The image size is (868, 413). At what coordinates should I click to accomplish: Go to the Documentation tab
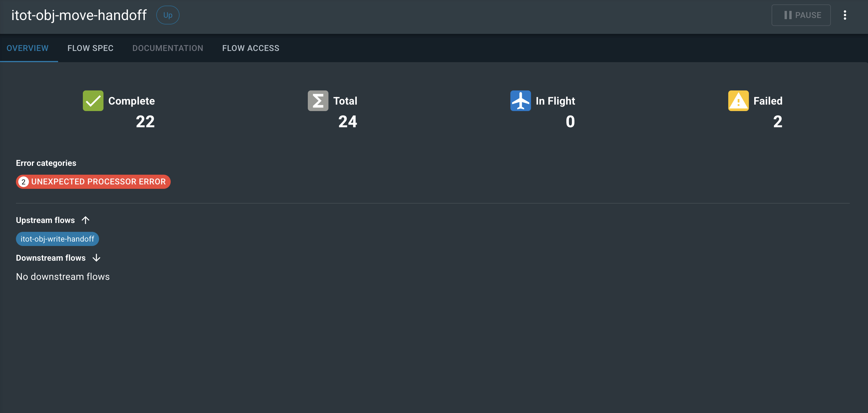click(167, 48)
